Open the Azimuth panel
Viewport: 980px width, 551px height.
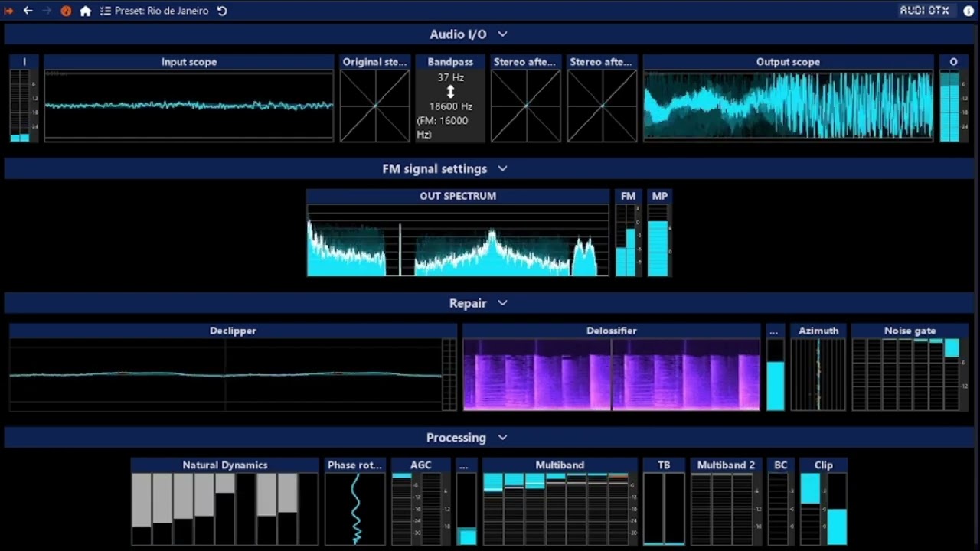(x=818, y=367)
